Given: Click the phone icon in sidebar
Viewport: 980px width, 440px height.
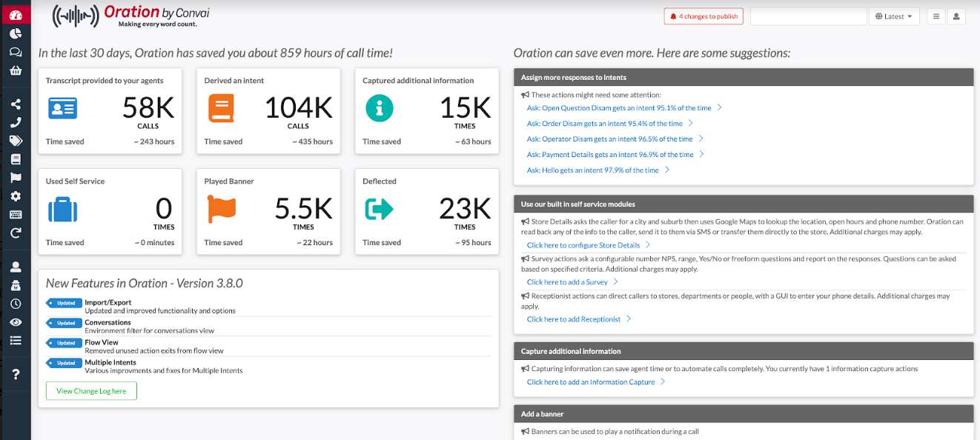Looking at the screenshot, I should tap(15, 123).
